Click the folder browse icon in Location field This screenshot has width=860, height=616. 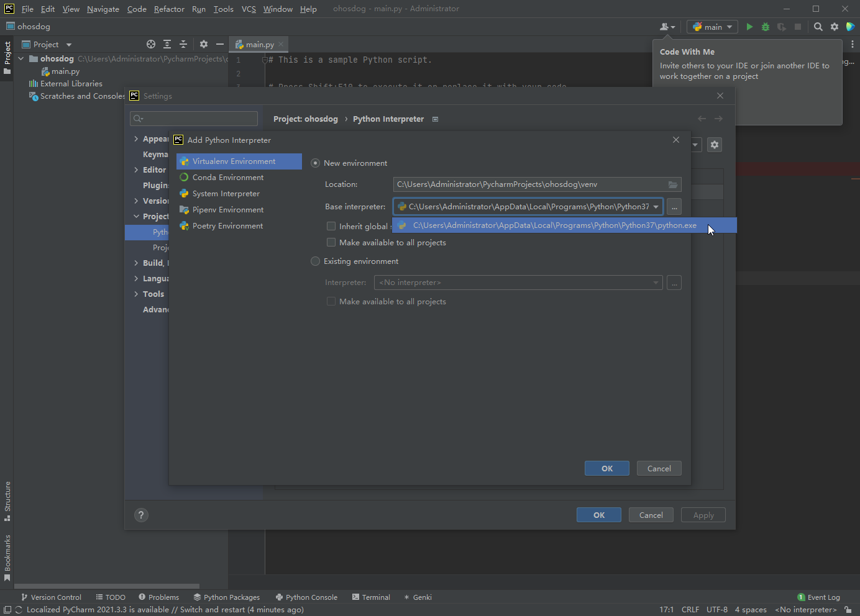(673, 184)
